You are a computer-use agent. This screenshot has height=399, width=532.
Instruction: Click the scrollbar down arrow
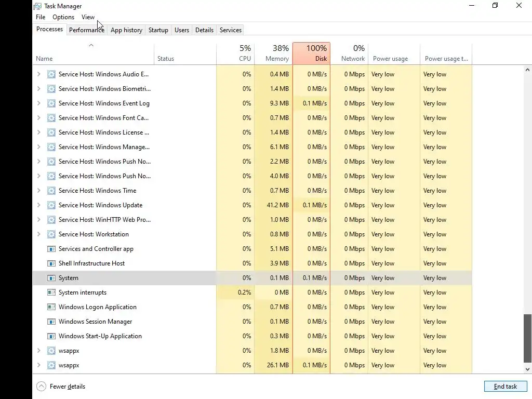pyautogui.click(x=527, y=369)
